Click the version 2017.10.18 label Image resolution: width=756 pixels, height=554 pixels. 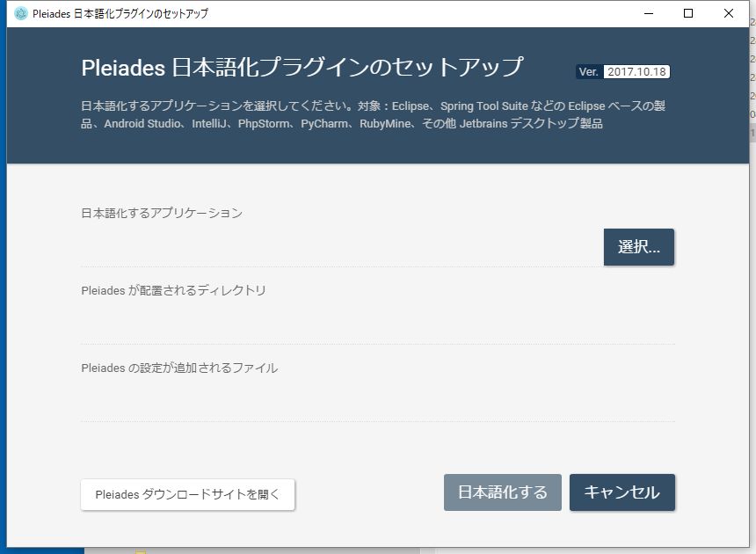636,72
